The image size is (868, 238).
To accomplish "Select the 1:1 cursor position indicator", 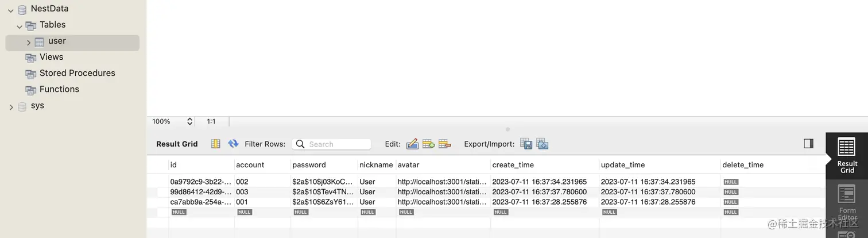I will pyautogui.click(x=211, y=121).
